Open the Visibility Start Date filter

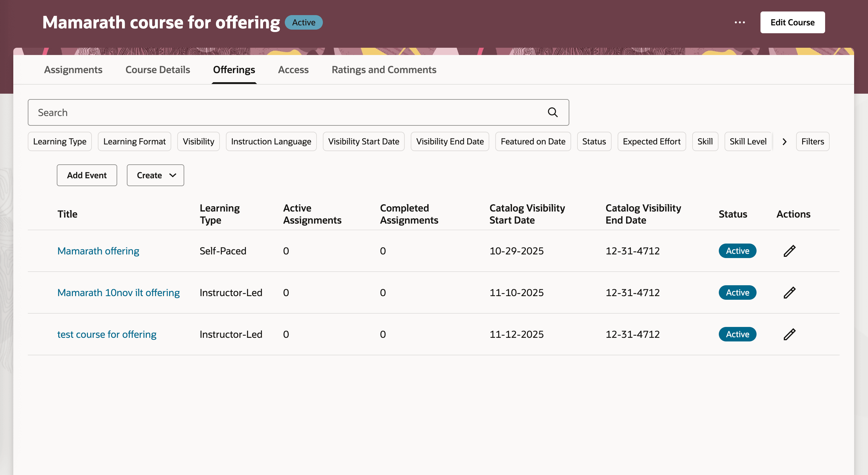[x=364, y=141]
